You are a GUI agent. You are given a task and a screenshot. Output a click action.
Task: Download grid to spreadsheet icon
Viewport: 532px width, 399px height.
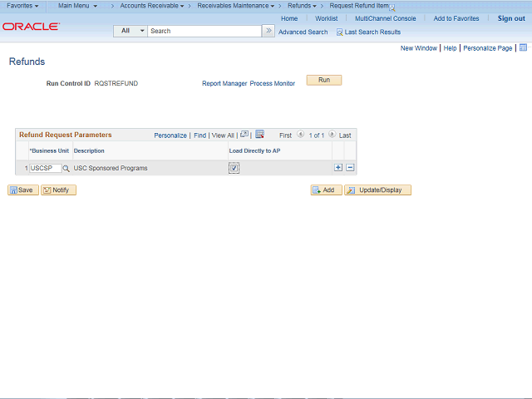click(x=259, y=135)
